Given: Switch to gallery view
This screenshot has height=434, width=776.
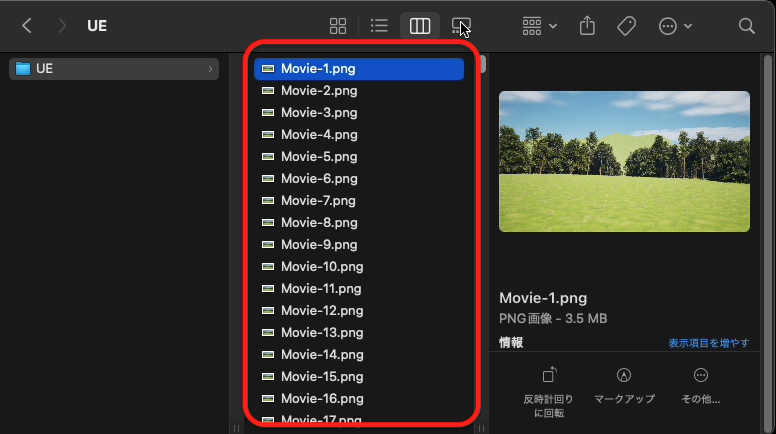Looking at the screenshot, I should point(461,26).
